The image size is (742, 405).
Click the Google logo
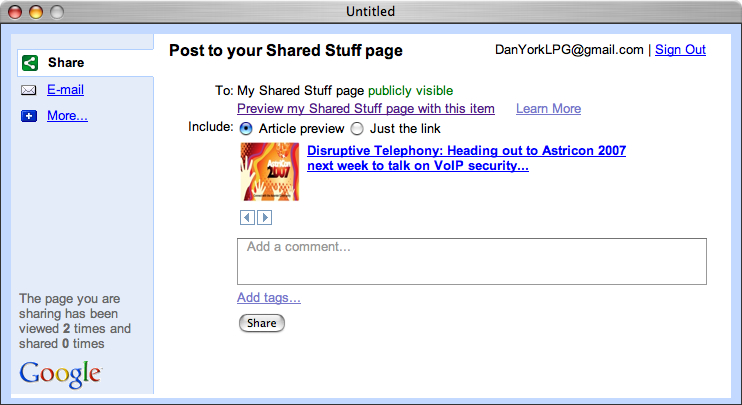[60, 374]
